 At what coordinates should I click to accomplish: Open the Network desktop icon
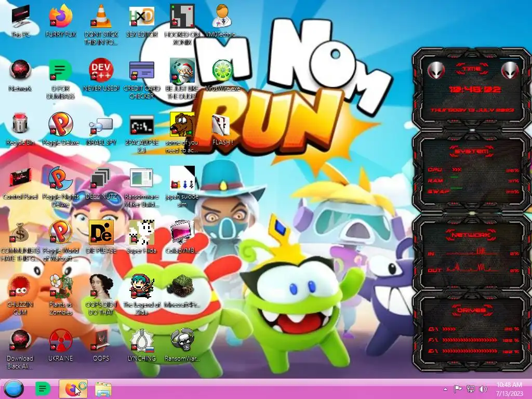(x=20, y=71)
